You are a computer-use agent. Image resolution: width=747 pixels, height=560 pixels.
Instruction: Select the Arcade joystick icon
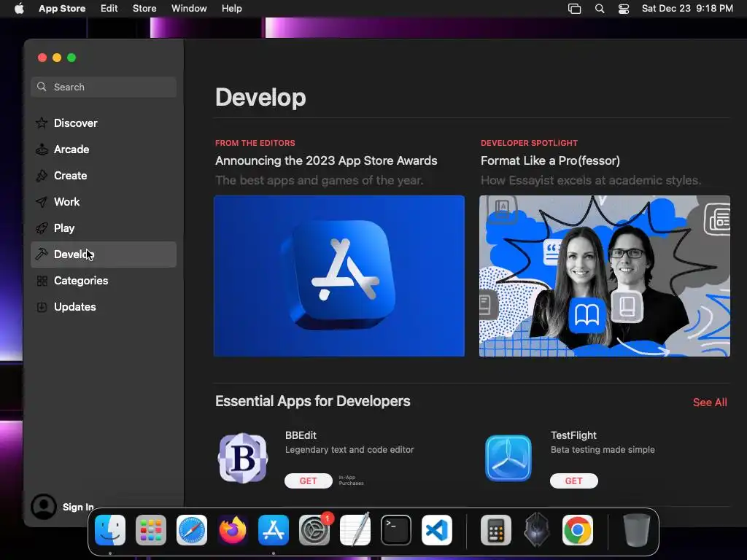(x=42, y=149)
